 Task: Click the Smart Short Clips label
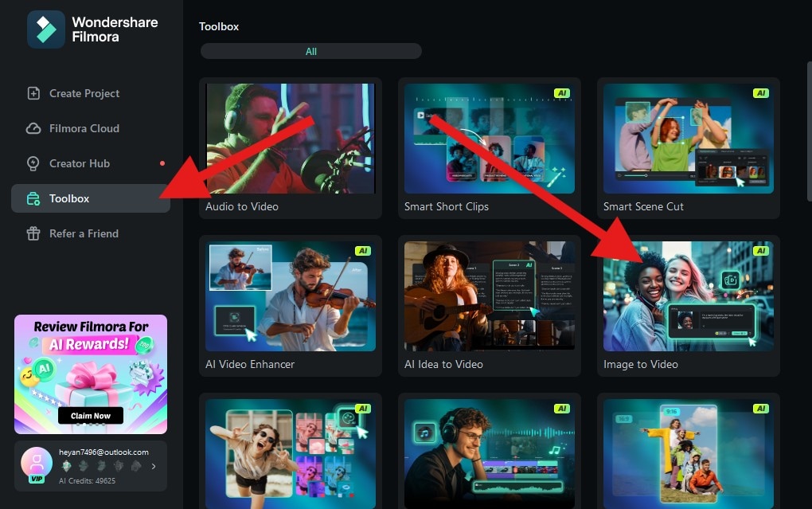pyautogui.click(x=447, y=206)
